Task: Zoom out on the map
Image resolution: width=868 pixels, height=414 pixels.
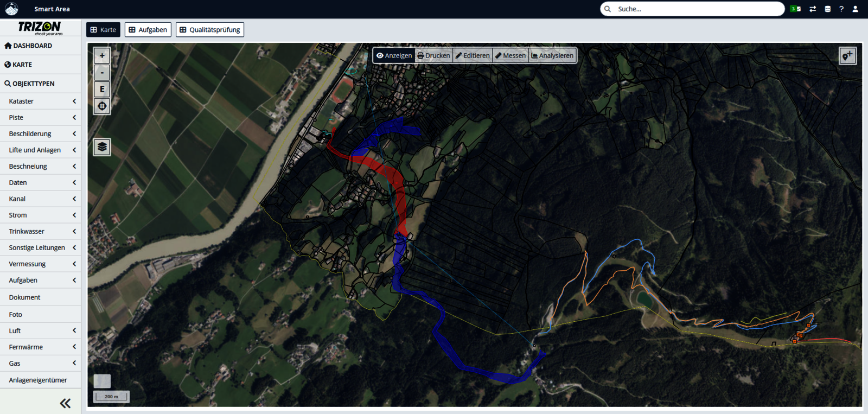Action: [102, 72]
